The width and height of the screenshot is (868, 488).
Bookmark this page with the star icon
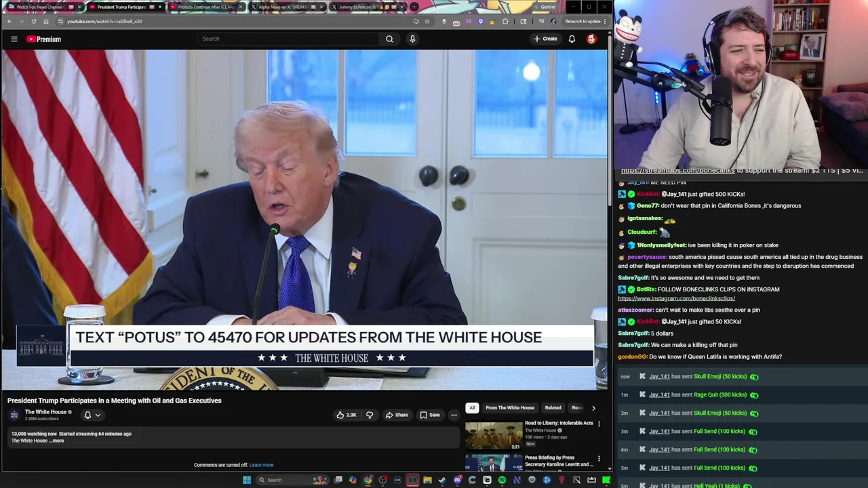(427, 21)
